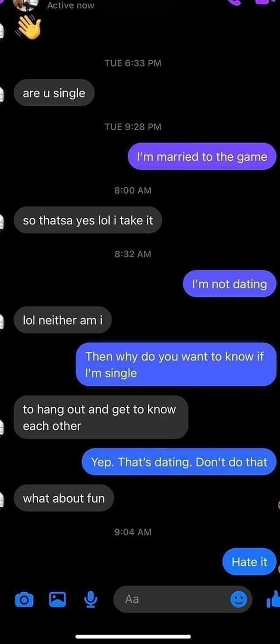Open the emoji smiley picker
Screen dimensions: 280x644
239,600
